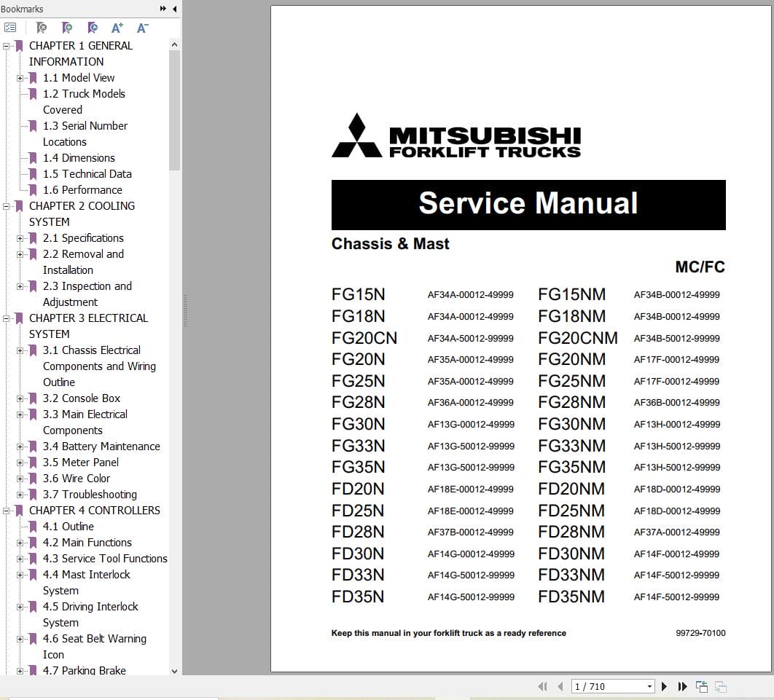
Task: Click the previous view icon in page bar
Action: tap(701, 686)
